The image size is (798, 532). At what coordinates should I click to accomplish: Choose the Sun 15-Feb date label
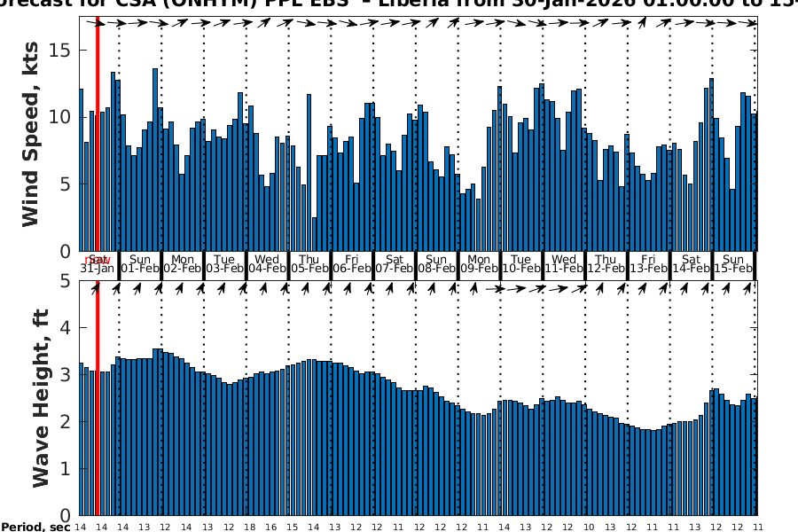pyautogui.click(x=733, y=263)
